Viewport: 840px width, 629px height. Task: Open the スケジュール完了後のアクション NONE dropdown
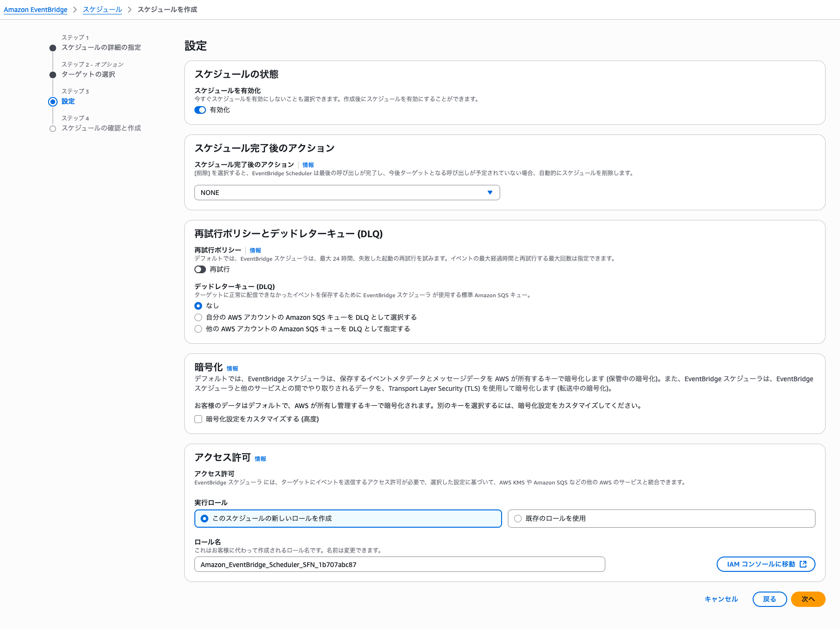point(347,193)
